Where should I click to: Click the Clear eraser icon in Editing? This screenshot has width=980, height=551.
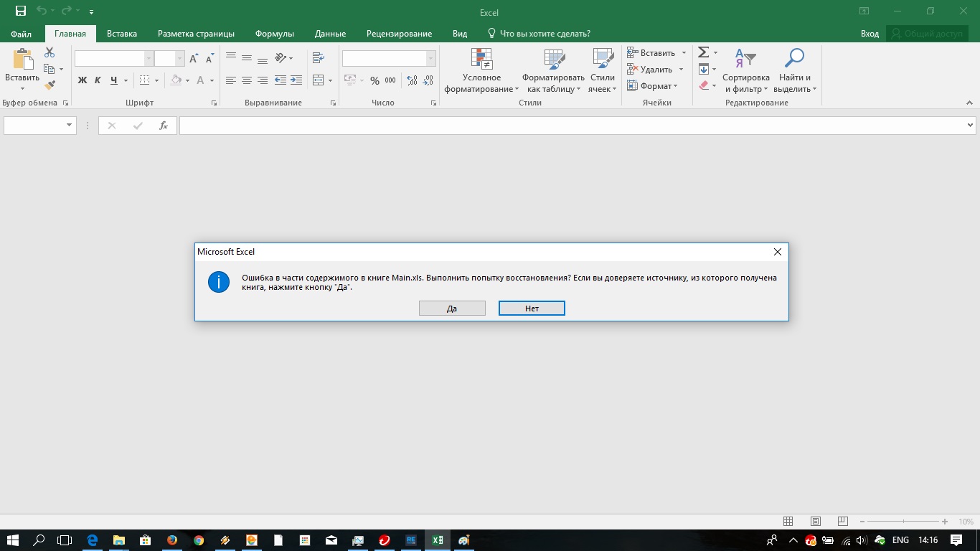(x=704, y=85)
